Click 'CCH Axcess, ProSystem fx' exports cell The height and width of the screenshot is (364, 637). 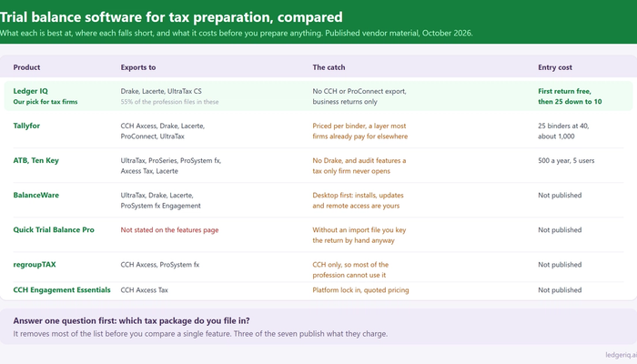pos(160,265)
